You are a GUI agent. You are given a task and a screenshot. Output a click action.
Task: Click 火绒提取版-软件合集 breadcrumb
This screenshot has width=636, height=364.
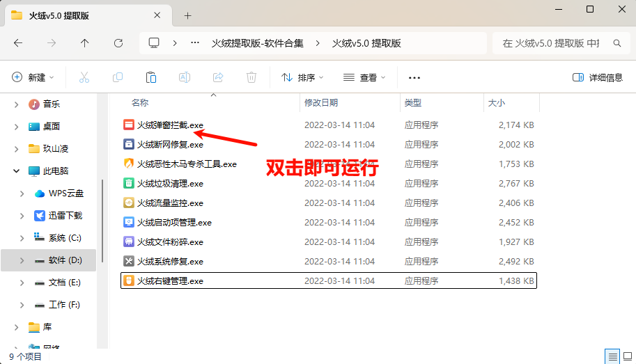click(257, 43)
